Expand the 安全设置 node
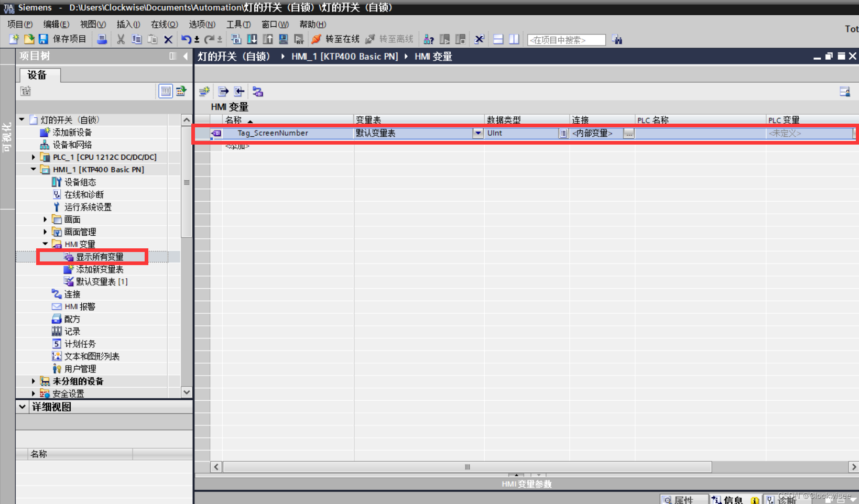This screenshot has height=504, width=859. tap(34, 393)
